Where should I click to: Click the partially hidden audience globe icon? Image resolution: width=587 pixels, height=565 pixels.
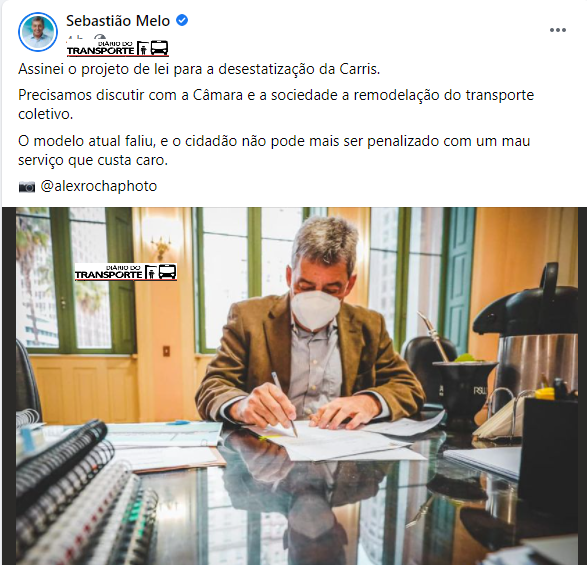(x=100, y=37)
